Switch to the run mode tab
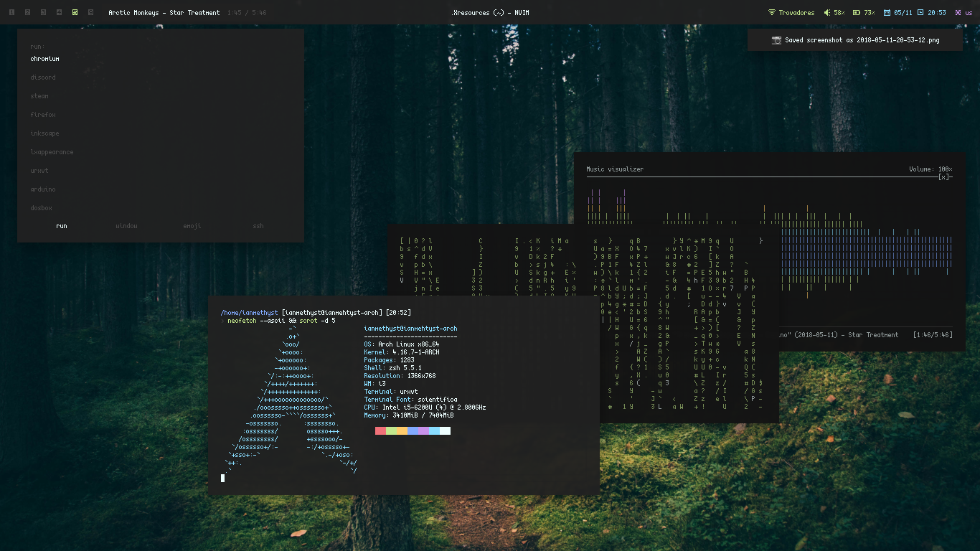The height and width of the screenshot is (551, 980). pos(62,226)
